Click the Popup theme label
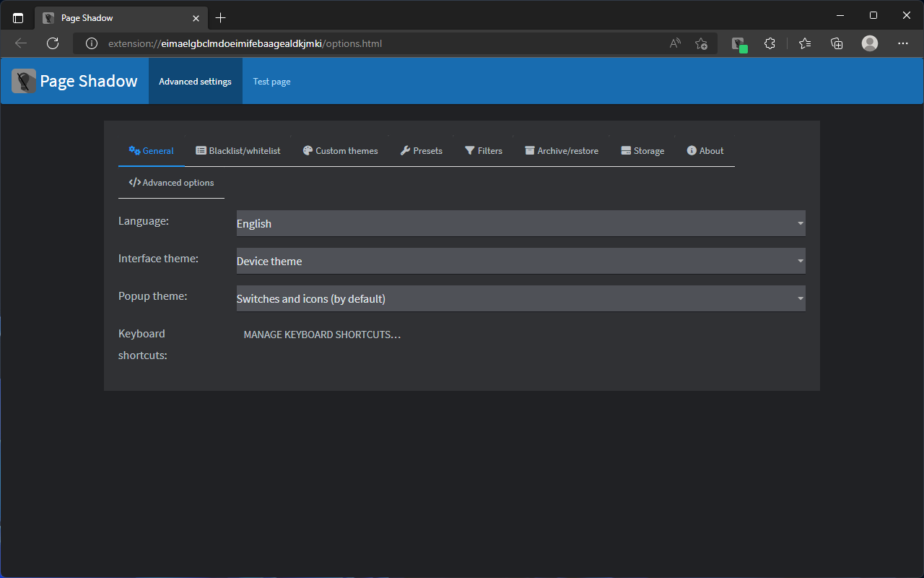This screenshot has width=924, height=578. (x=153, y=296)
